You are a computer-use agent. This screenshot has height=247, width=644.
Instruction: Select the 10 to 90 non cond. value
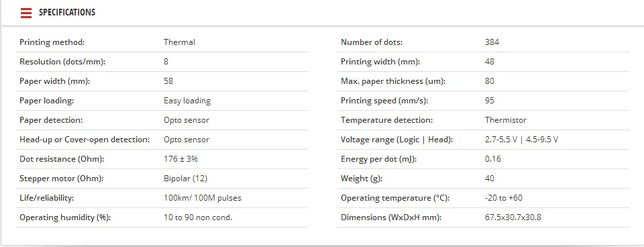click(x=198, y=217)
